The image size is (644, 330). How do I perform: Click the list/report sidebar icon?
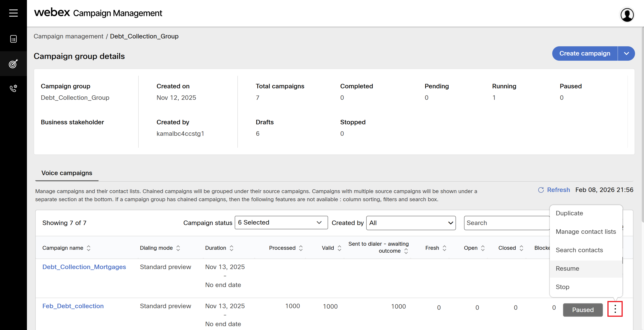(x=13, y=39)
